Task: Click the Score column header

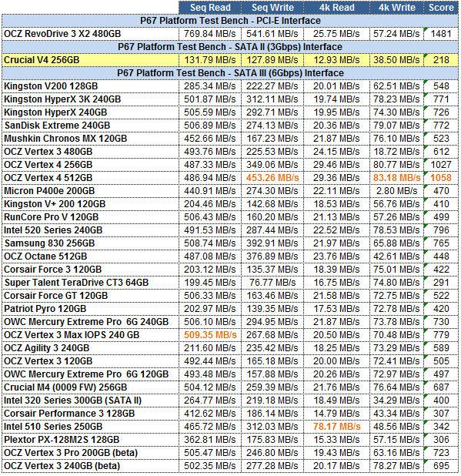Action: pos(441,7)
